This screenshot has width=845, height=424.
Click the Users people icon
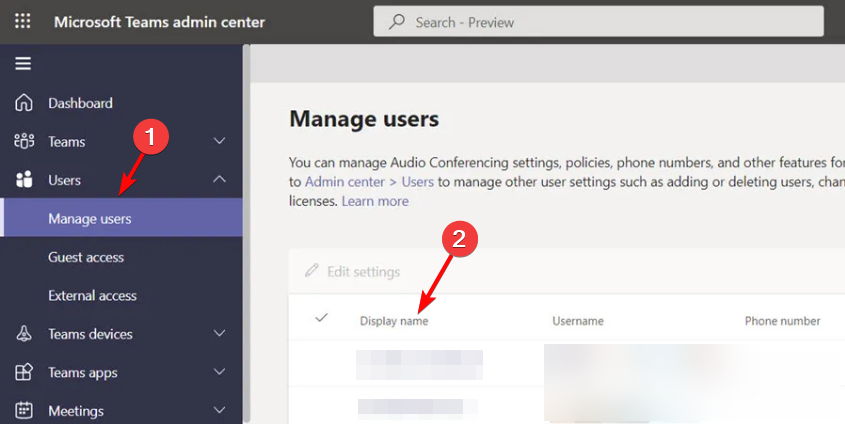pos(24,180)
